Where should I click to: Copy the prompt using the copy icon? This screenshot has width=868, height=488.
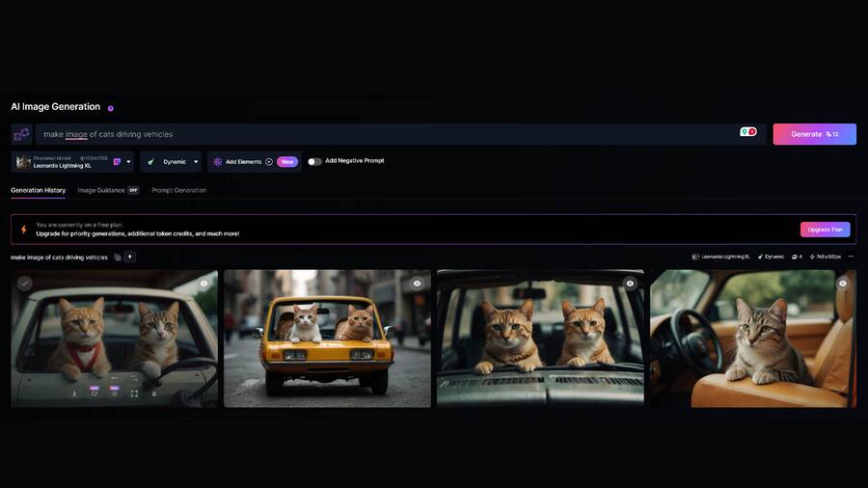pyautogui.click(x=118, y=258)
